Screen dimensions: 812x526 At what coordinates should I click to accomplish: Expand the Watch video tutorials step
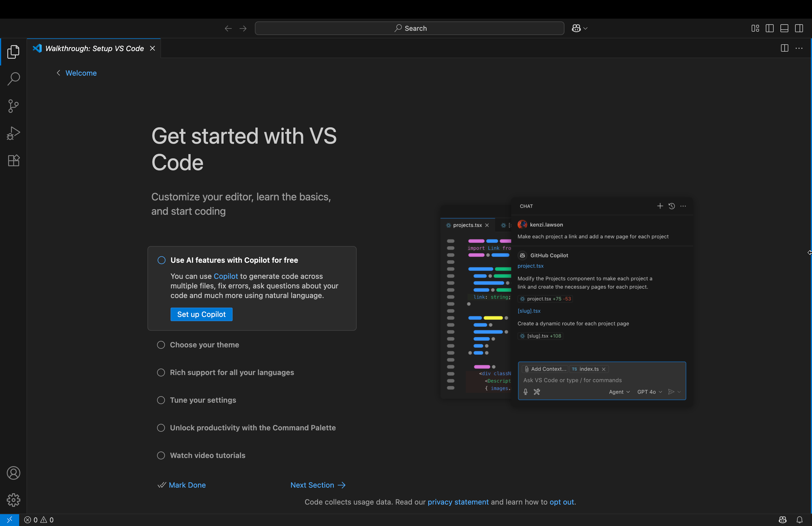coord(208,456)
